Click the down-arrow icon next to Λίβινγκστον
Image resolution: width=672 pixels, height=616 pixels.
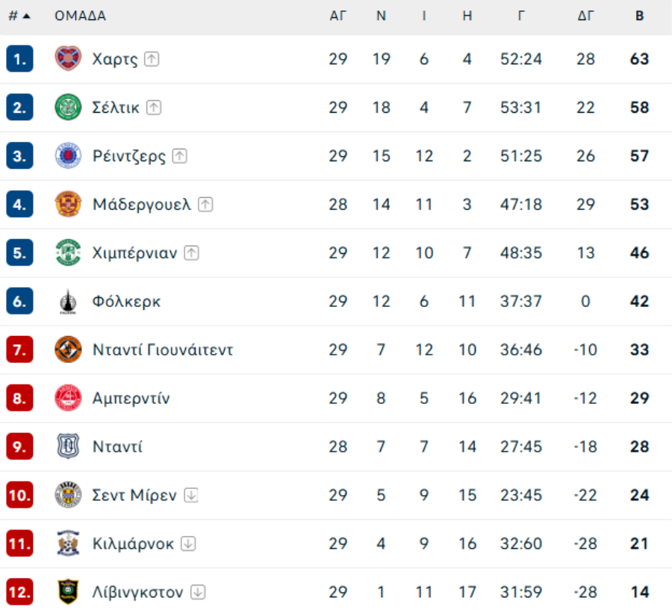pyautogui.click(x=198, y=592)
